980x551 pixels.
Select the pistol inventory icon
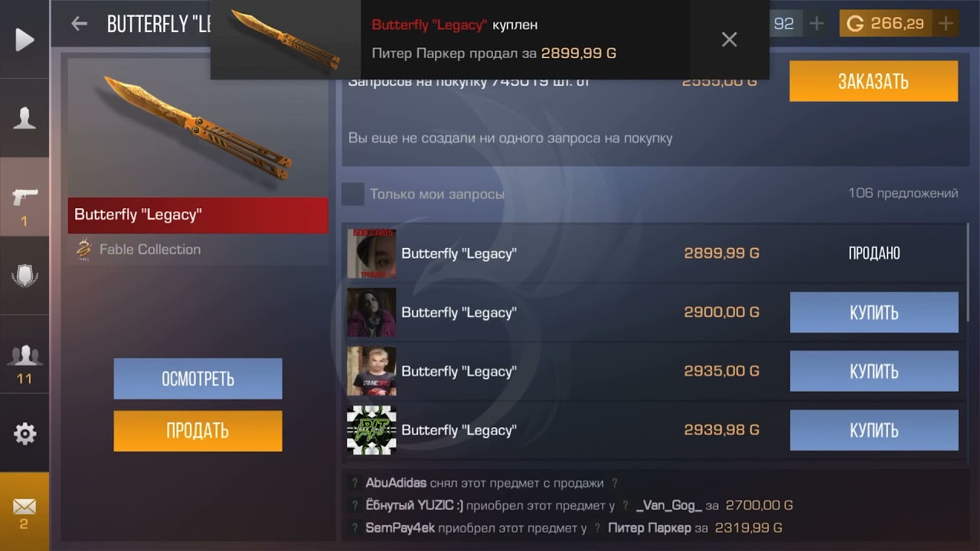[x=24, y=197]
